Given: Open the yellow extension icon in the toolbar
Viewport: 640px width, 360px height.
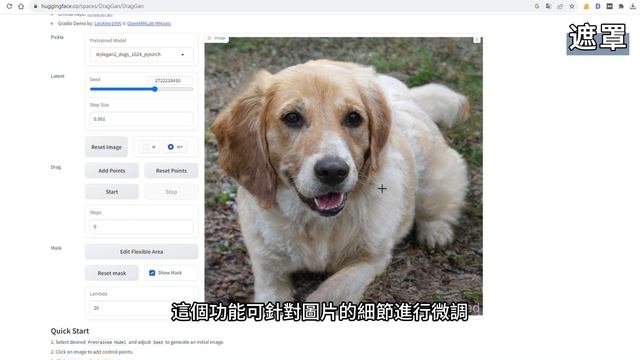Looking at the screenshot, I should (x=586, y=6).
